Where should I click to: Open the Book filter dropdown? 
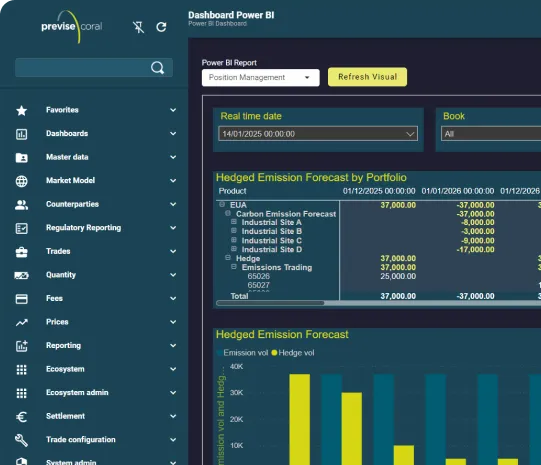point(491,134)
